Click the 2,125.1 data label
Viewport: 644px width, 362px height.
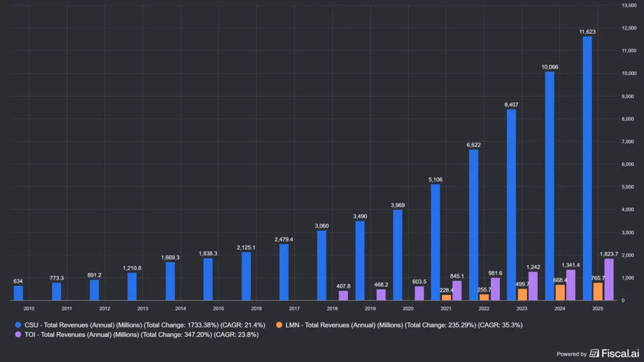coord(246,248)
